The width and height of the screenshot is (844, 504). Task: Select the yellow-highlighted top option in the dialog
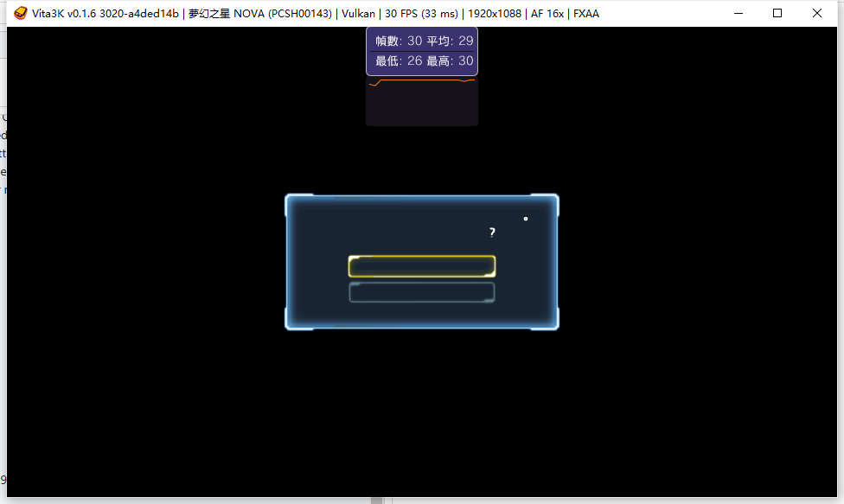click(x=421, y=265)
